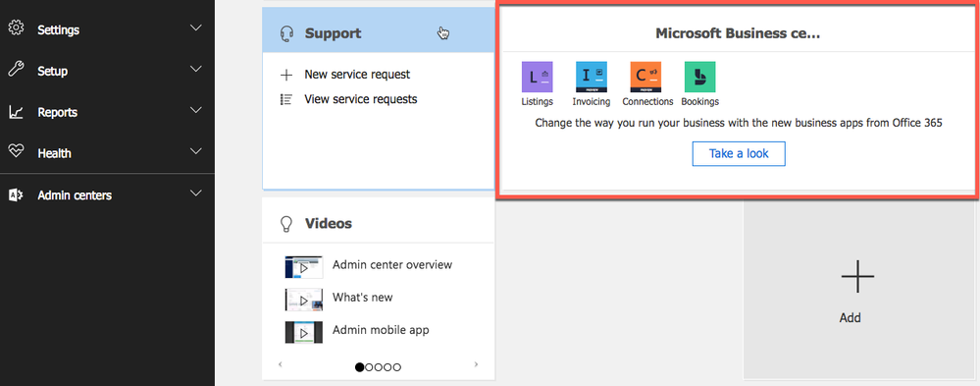Click the Support headset icon
Screen dimensions: 980x386
(286, 33)
